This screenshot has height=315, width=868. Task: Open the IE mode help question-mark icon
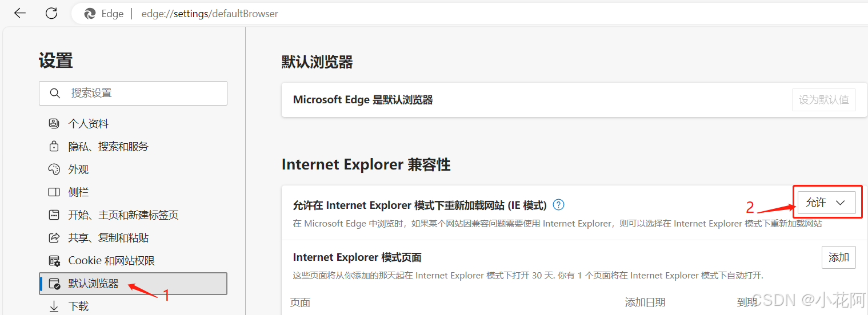tap(559, 204)
